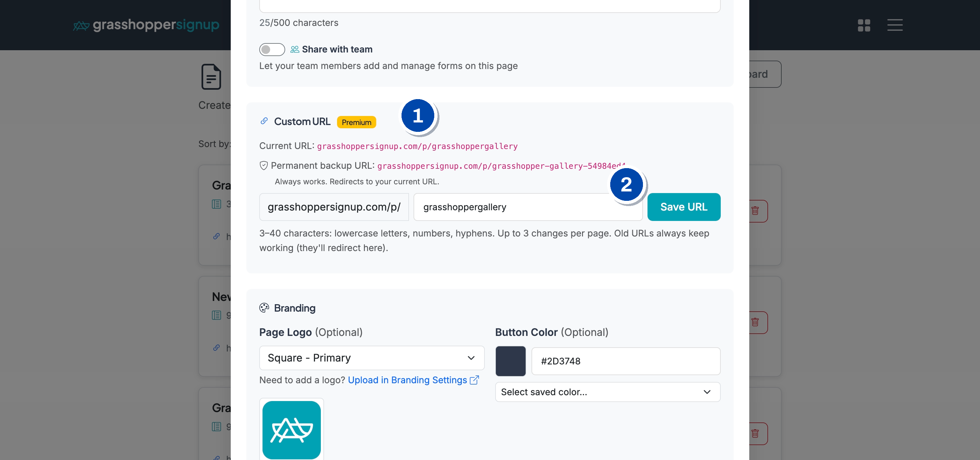Click the grasshopper logo icon in header
Image resolution: width=980 pixels, height=460 pixels.
pyautogui.click(x=81, y=26)
